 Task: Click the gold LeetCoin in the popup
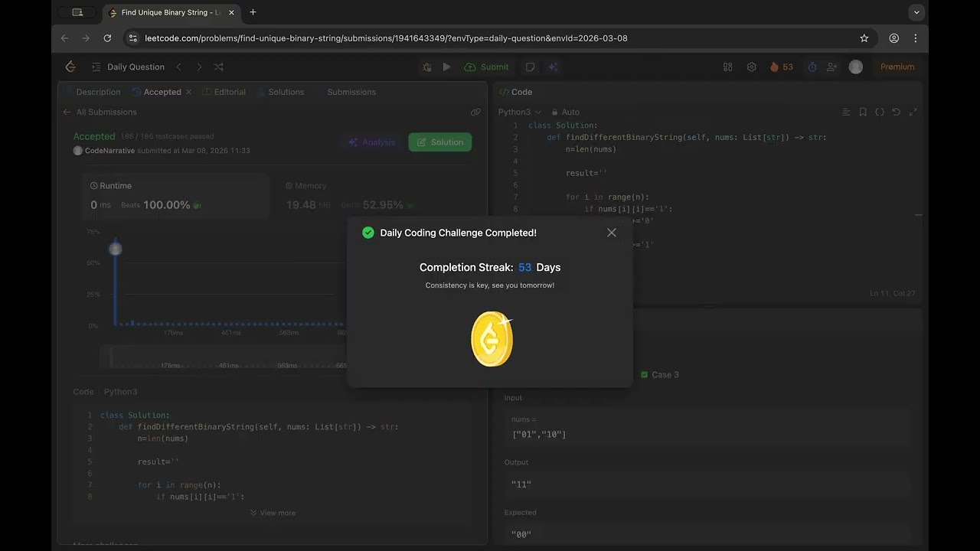(492, 339)
